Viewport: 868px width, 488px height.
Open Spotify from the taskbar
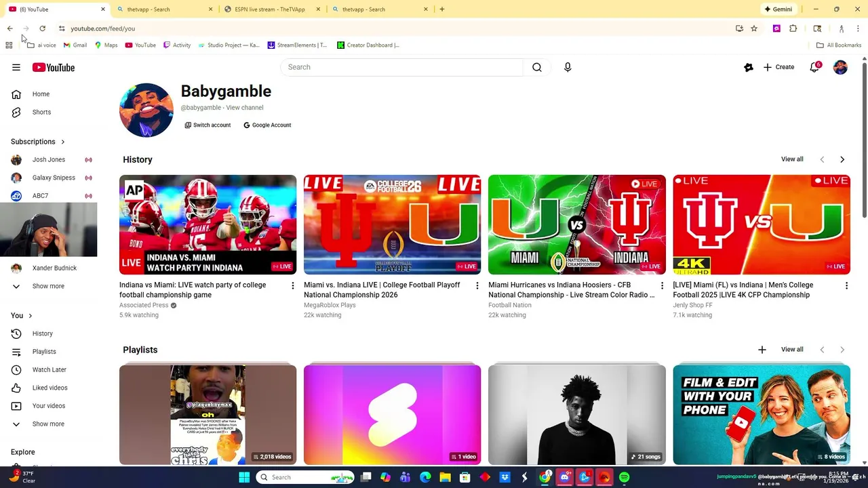624,477
